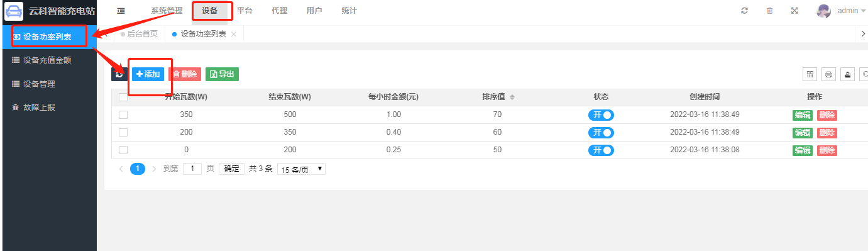This screenshot has height=251, width=868.
Task: Click the green 导出 button
Action: (222, 74)
